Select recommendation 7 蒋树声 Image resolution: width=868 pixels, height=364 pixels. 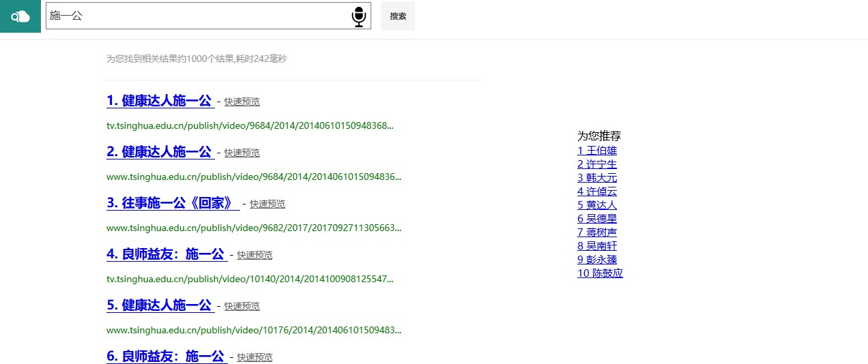[597, 232]
